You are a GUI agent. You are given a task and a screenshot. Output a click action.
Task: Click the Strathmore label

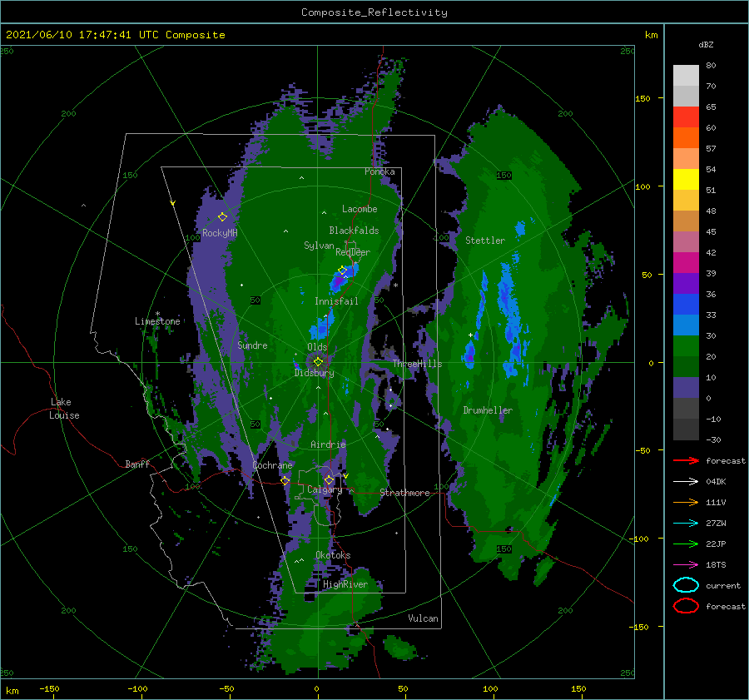[404, 493]
